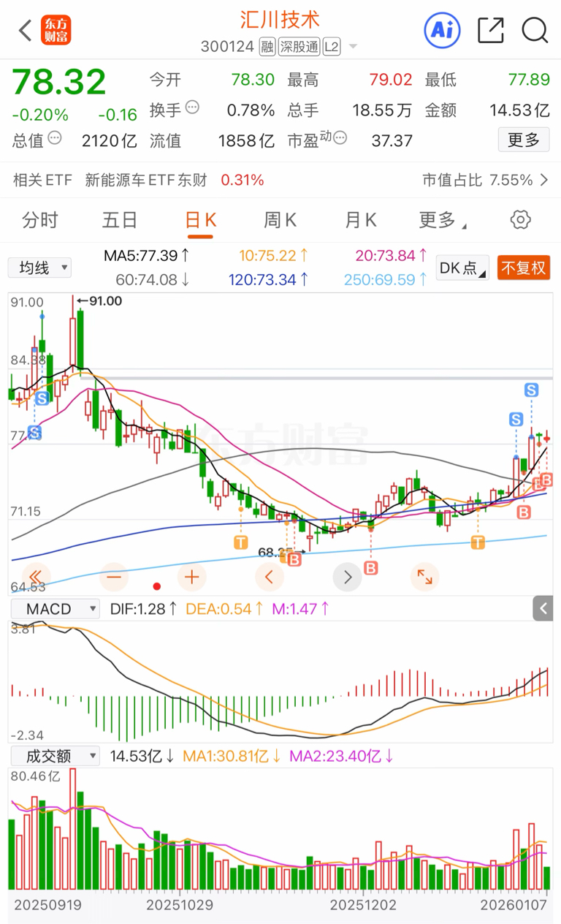Tap 更多 quote details button
This screenshot has height=924, width=561.
(524, 140)
